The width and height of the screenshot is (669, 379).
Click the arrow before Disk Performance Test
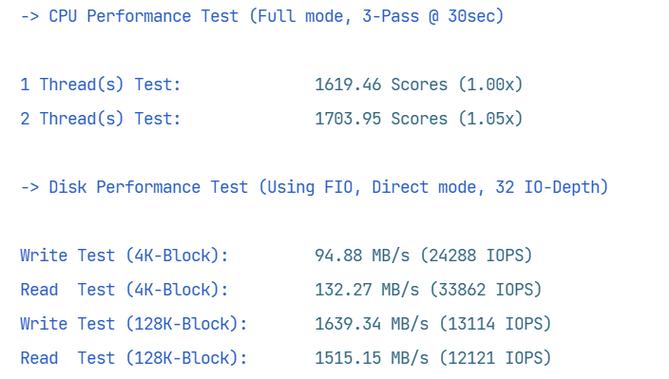click(30, 187)
